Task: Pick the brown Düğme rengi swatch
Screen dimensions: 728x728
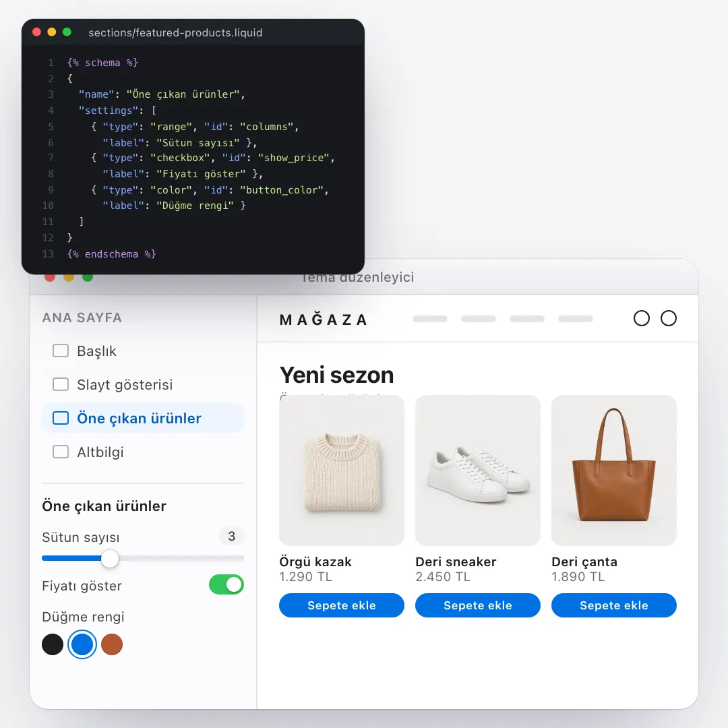Action: pos(112,644)
